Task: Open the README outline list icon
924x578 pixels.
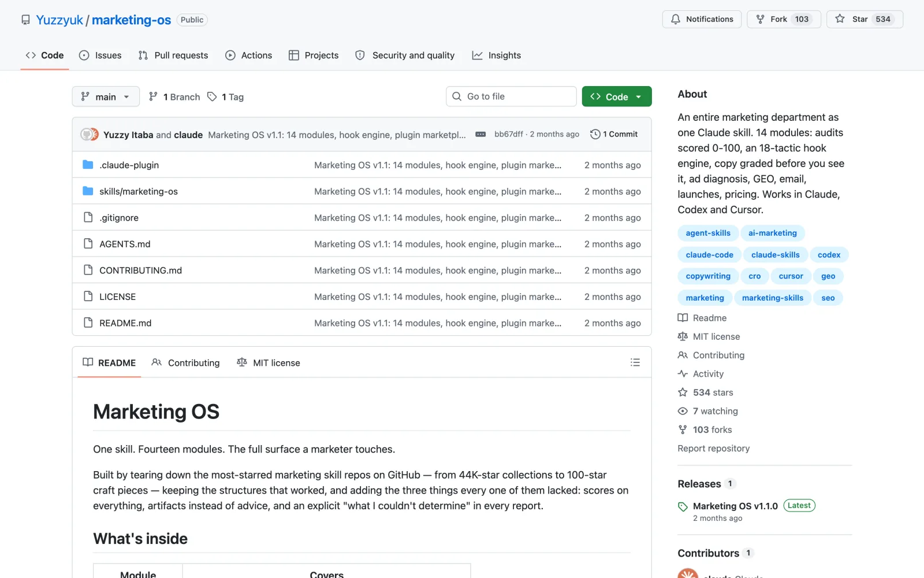Action: pyautogui.click(x=635, y=362)
